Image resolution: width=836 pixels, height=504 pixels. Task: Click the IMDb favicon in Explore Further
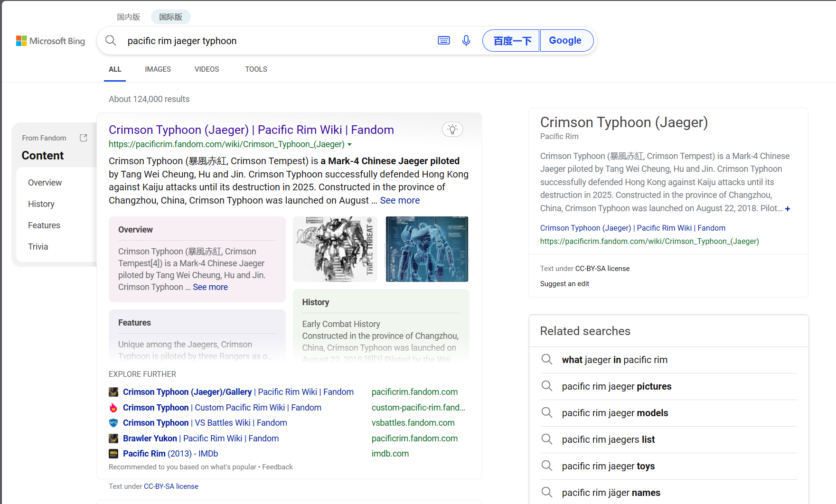point(113,454)
